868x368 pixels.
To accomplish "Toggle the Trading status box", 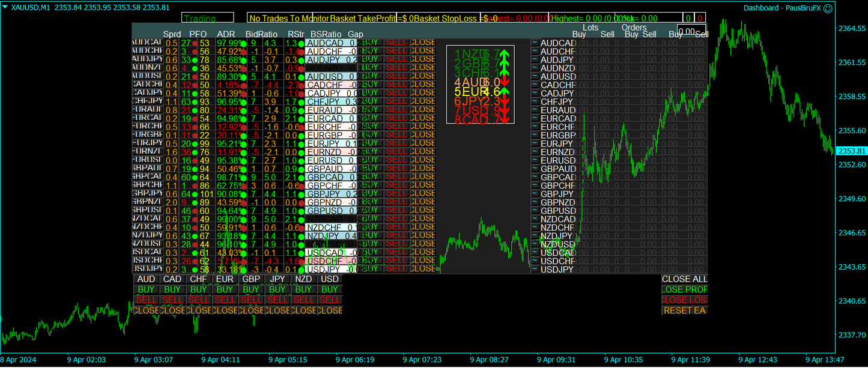I will [207, 19].
